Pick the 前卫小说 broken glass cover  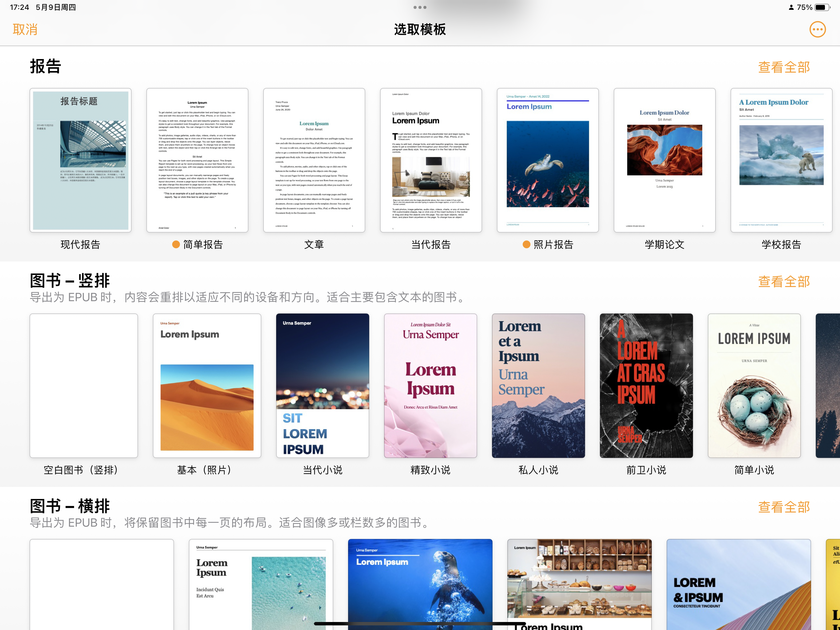pyautogui.click(x=646, y=385)
